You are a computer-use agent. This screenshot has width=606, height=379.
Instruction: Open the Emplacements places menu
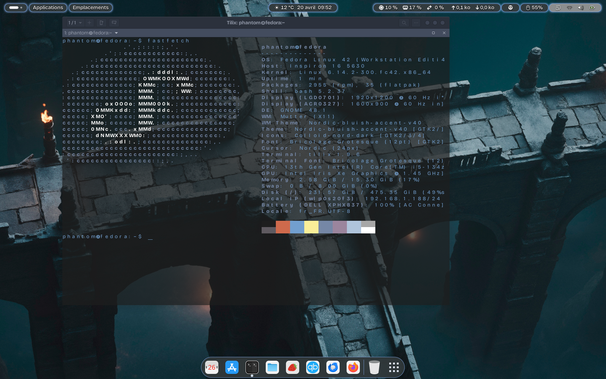pyautogui.click(x=90, y=7)
